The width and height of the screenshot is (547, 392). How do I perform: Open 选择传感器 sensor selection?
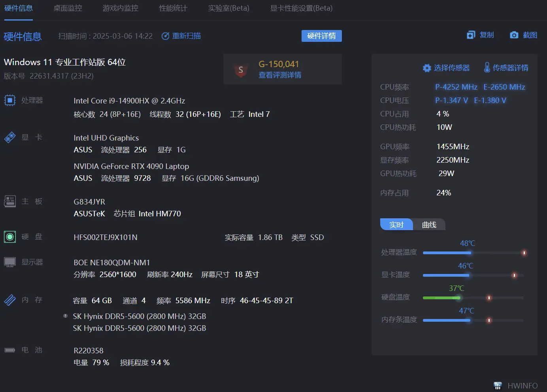[452, 68]
